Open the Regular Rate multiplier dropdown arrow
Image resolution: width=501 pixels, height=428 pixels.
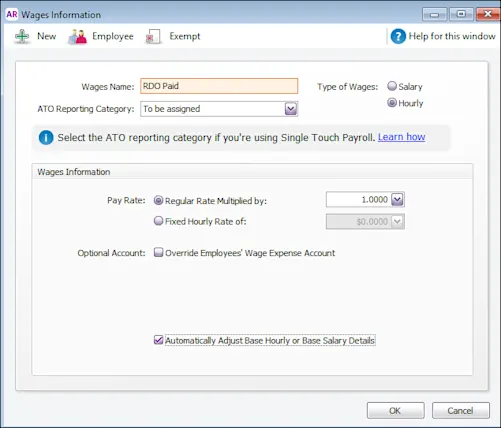click(x=397, y=200)
